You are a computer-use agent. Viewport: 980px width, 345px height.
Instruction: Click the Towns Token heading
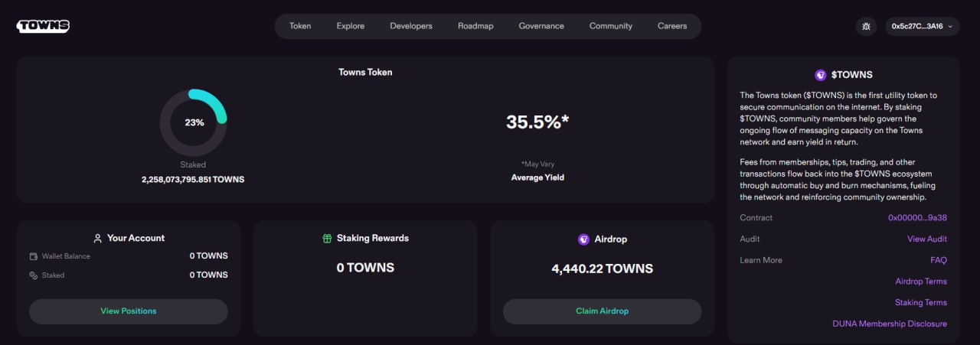pos(365,73)
